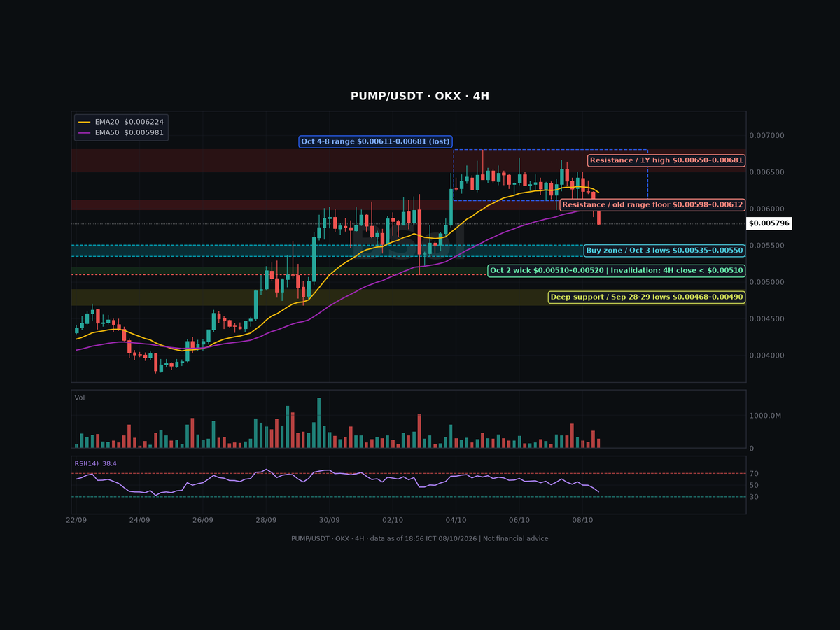Image resolution: width=840 pixels, height=630 pixels.
Task: Click the purple EMA50 line swatch in legend
Action: (85, 133)
